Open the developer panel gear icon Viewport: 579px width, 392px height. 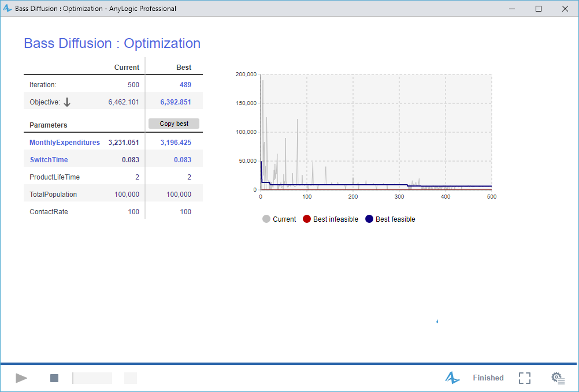click(x=558, y=378)
